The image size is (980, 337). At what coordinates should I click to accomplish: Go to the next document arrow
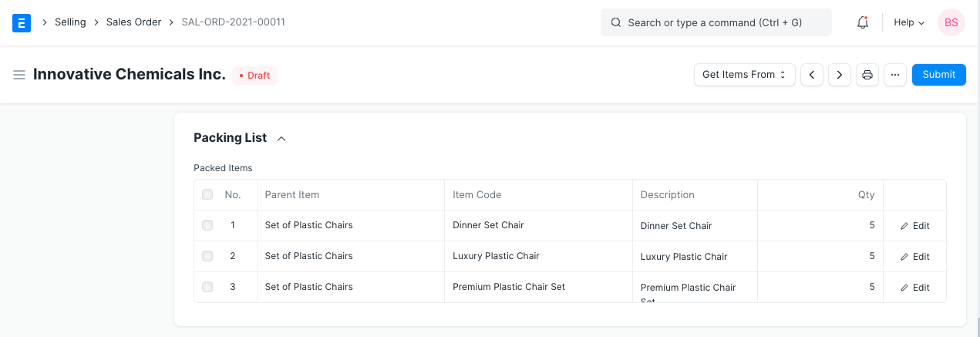tap(840, 75)
